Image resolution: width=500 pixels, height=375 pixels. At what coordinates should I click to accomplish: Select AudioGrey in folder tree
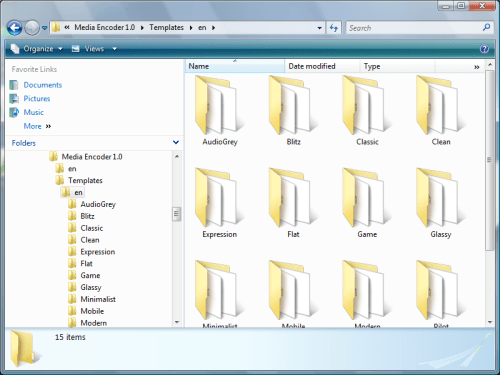[98, 204]
